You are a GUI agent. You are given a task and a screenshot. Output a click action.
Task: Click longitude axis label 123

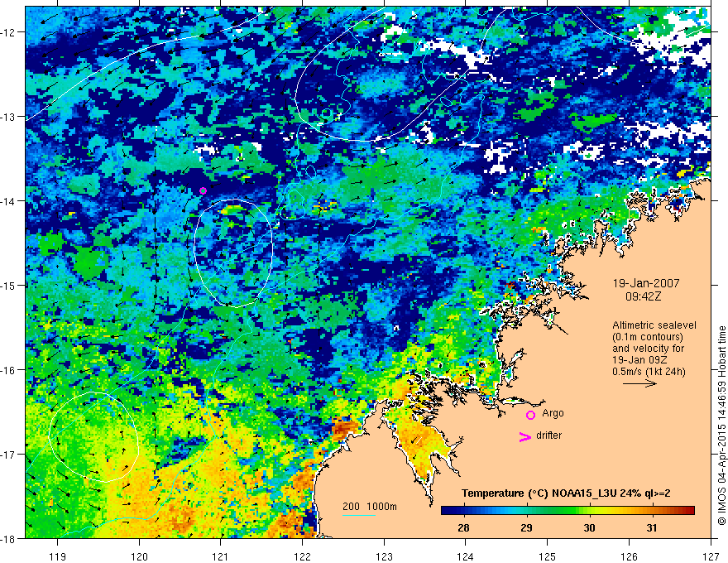coord(384,556)
